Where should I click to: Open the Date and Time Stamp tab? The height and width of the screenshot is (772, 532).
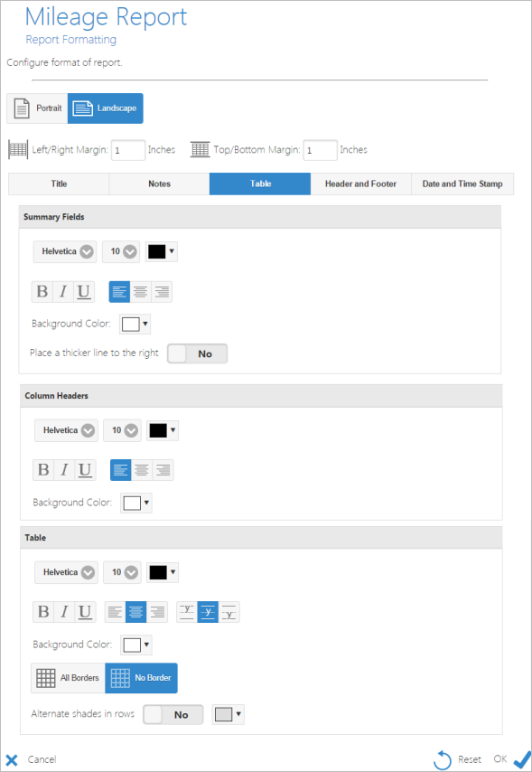tap(462, 184)
